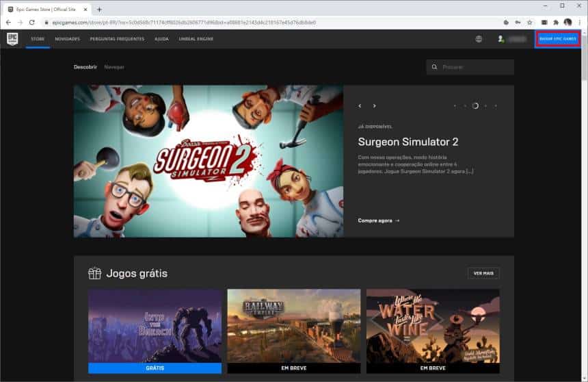
Task: Go back in browser history
Action: (8, 23)
